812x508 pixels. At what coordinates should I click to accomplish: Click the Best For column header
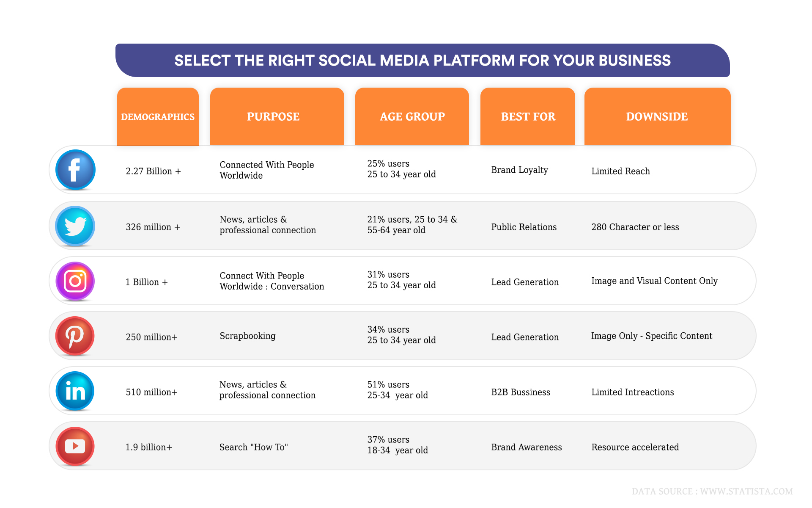click(x=528, y=117)
